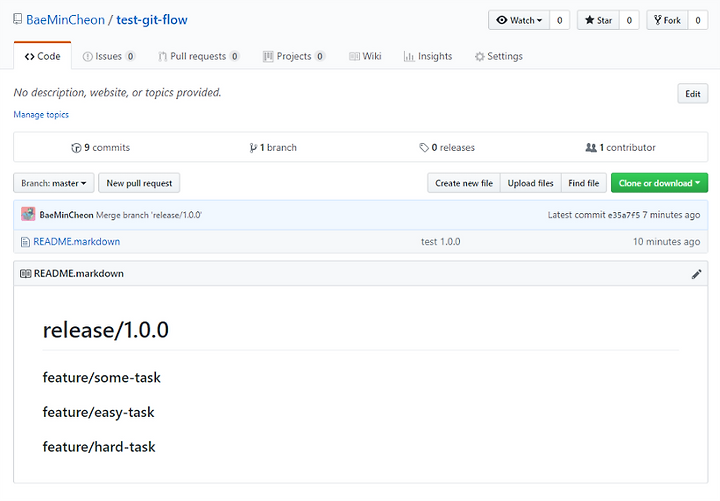
Task: Click the README.markdown file icon in file list
Action: [25, 242]
